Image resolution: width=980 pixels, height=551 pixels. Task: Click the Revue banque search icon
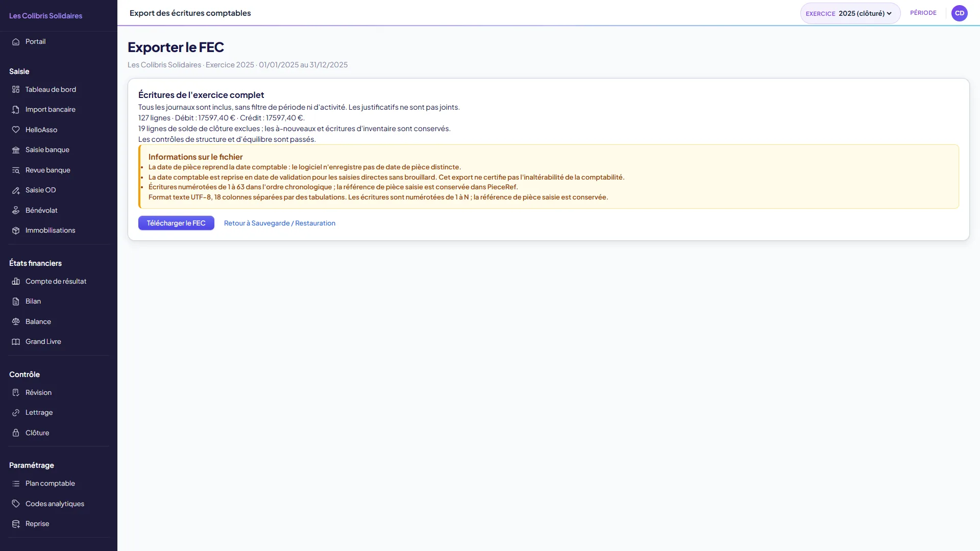pos(16,170)
